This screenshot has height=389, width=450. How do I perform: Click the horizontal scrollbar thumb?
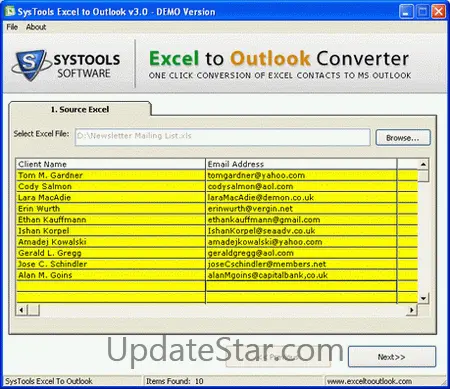tap(33, 310)
